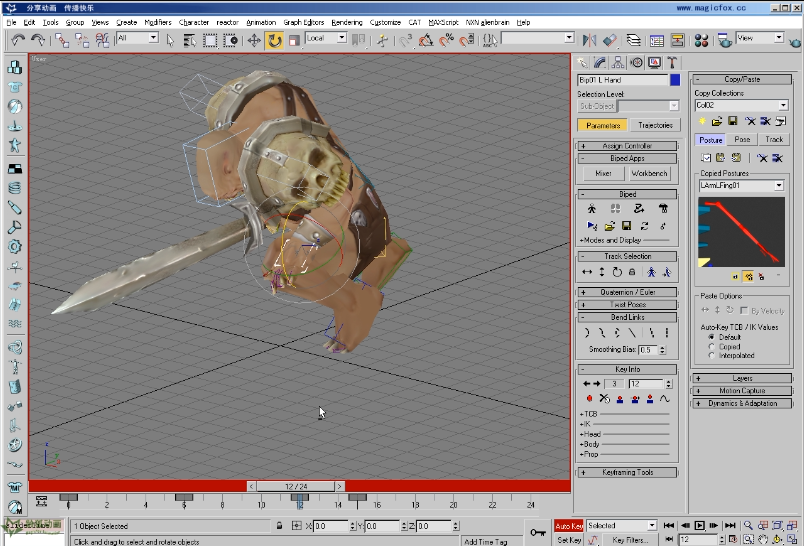Click Go to End playback button
The width and height of the screenshot is (804, 546).
[730, 525]
